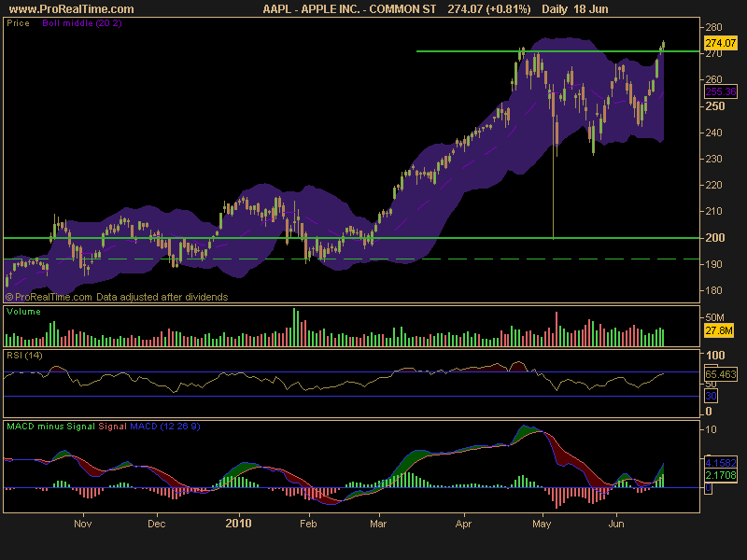Click the yellow 274.07 price tag

(720, 43)
